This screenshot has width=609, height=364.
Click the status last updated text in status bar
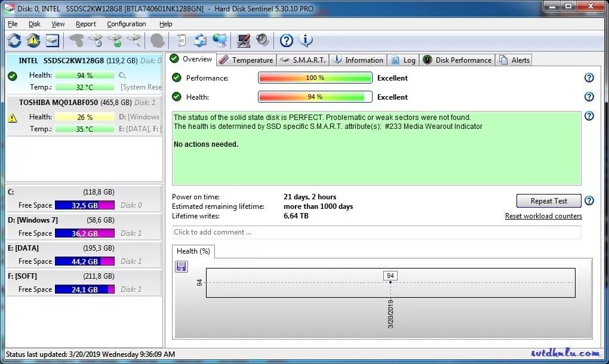point(90,354)
